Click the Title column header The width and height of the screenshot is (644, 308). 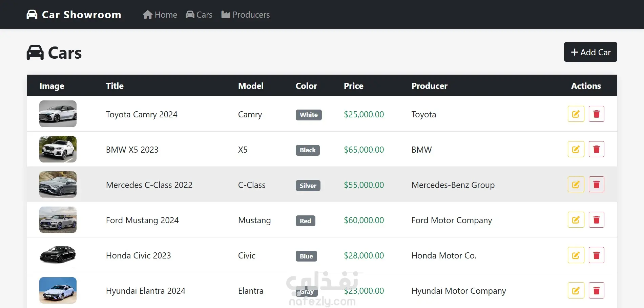[x=115, y=86]
